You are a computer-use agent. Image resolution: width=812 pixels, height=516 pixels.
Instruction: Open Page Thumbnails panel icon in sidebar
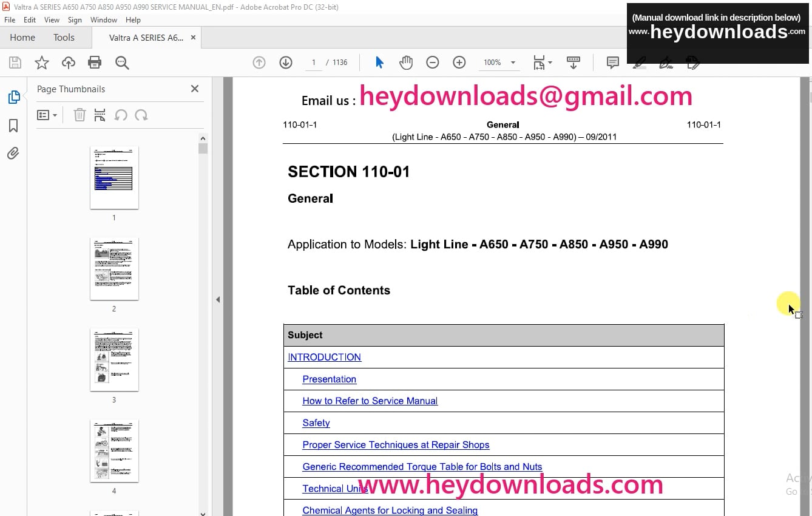(13, 97)
